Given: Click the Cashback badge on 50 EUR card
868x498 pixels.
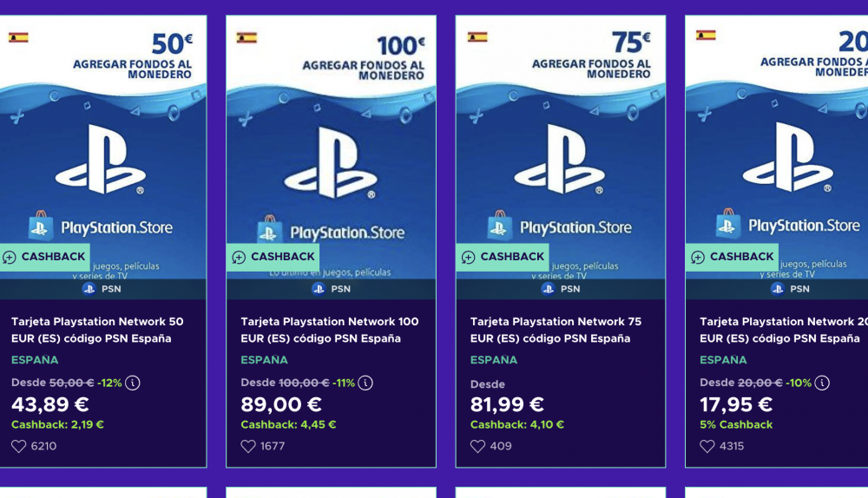Looking at the screenshot, I should click(x=44, y=257).
